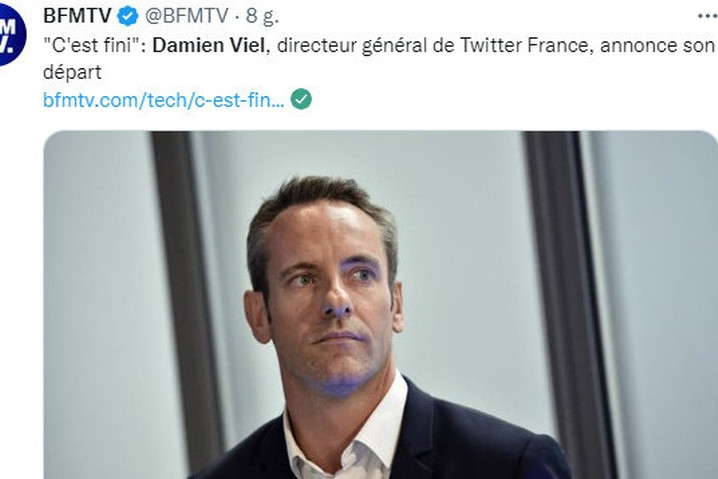Click the bold name Damien Viel

(x=208, y=45)
